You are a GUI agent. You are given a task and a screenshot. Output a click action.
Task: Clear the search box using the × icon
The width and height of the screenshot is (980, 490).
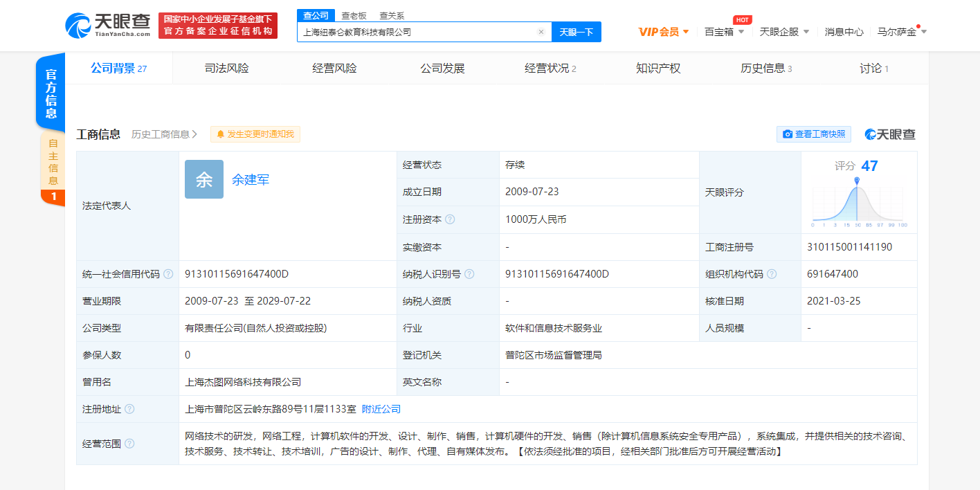[x=542, y=32]
